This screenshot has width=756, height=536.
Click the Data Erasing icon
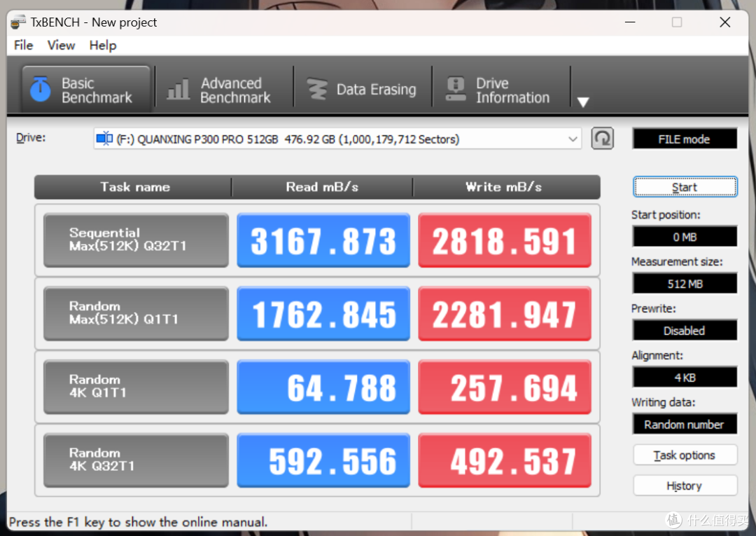pyautogui.click(x=317, y=89)
